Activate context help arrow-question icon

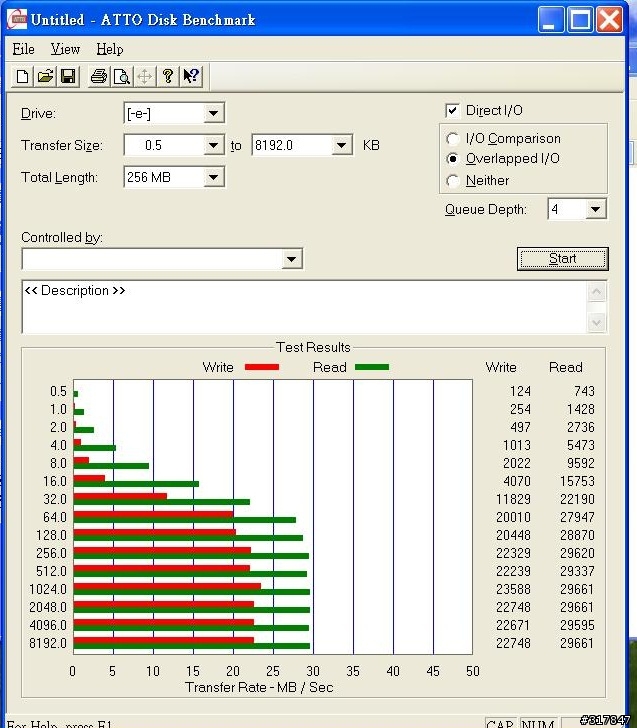191,76
